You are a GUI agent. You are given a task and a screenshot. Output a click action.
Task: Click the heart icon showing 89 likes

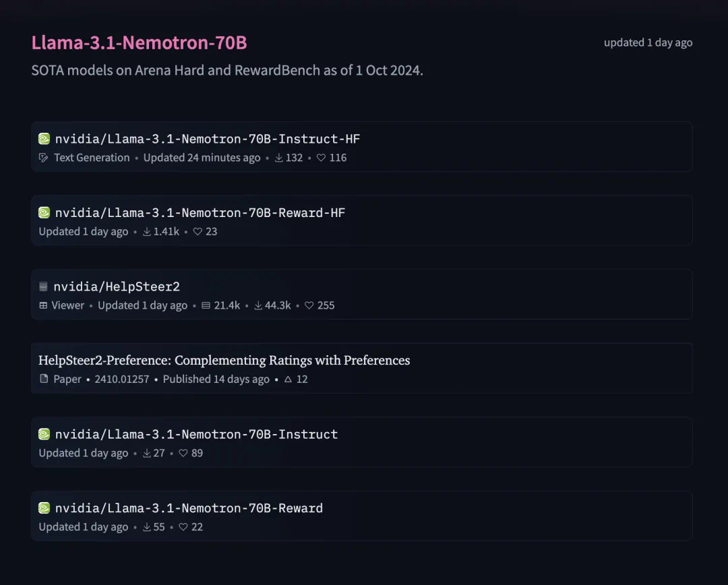click(x=183, y=454)
